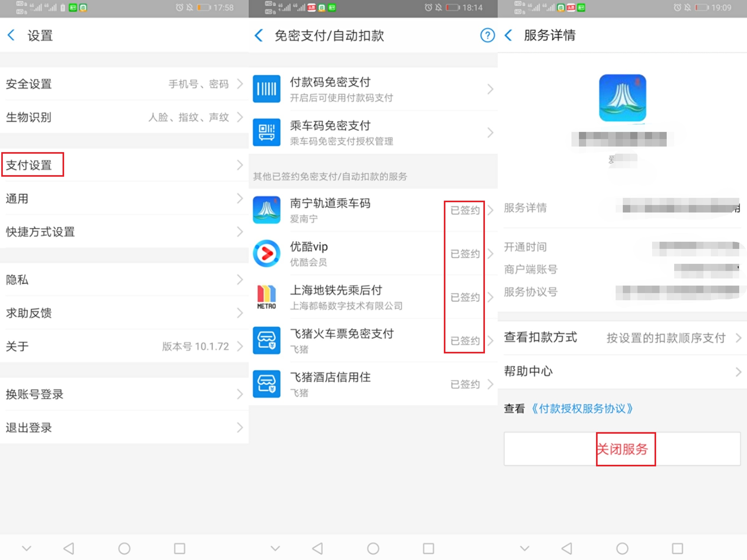Tap chevron on 查看扣款方式 row
Viewport: 747px width, 560px height.
tap(739, 338)
